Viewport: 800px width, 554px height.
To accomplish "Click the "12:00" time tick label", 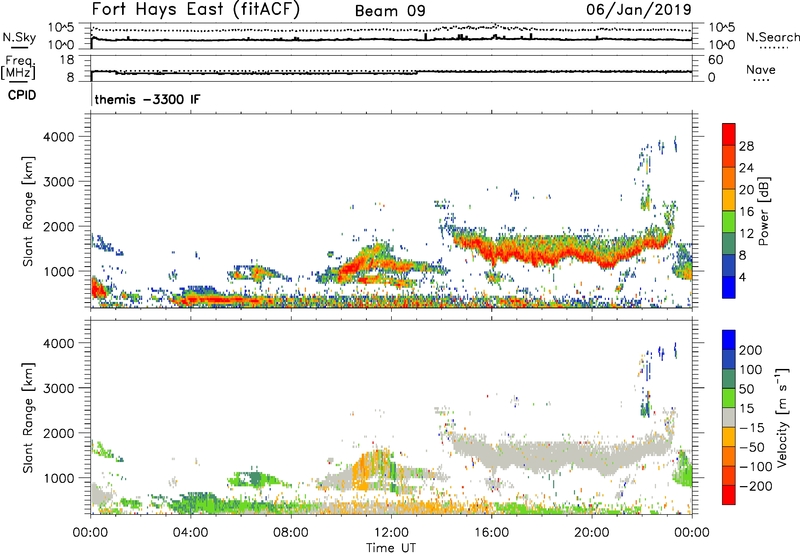I will [x=391, y=533].
